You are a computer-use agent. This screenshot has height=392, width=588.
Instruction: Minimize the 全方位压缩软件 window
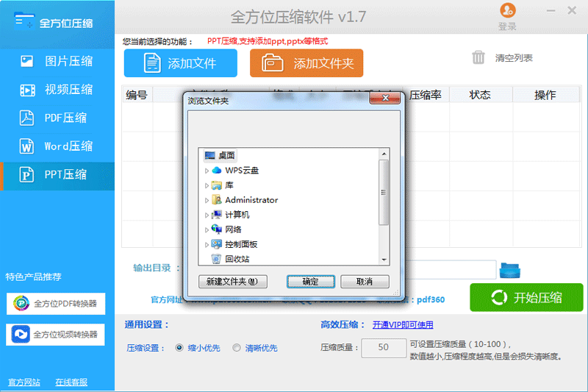tap(551, 11)
